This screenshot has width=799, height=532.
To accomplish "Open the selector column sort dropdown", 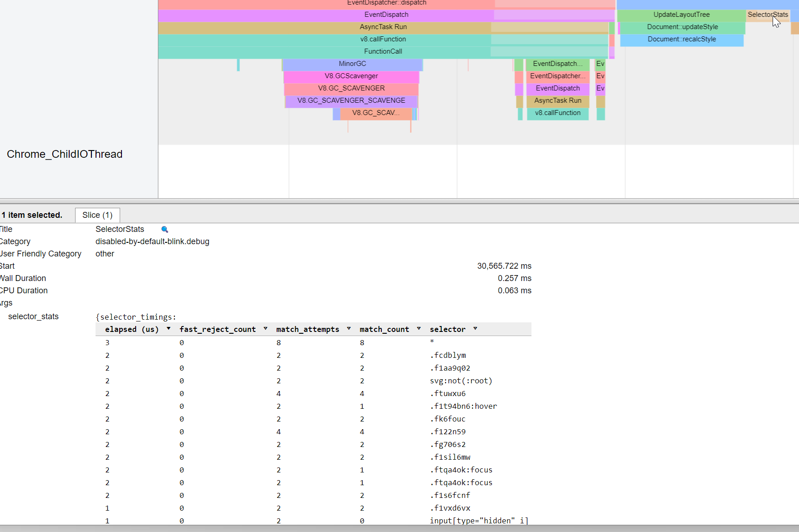I will tap(475, 328).
